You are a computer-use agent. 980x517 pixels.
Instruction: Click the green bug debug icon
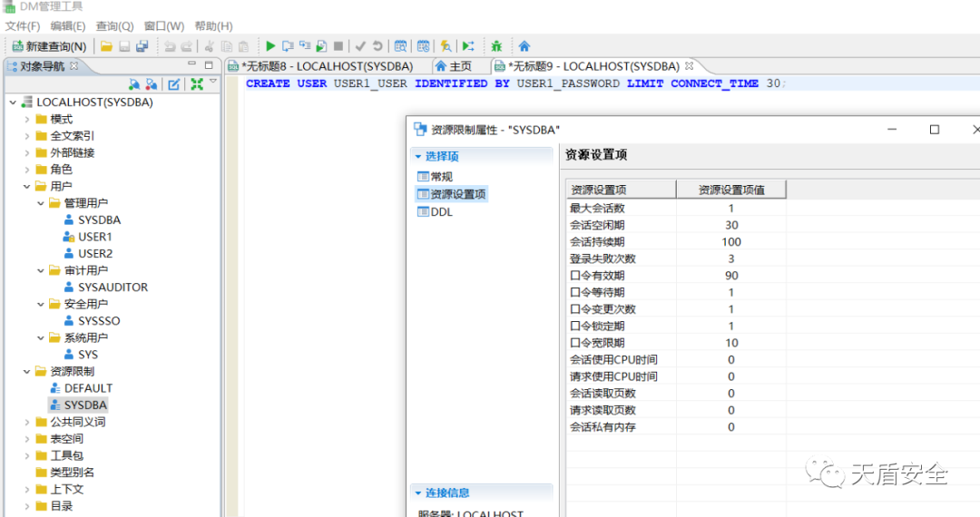tap(496, 46)
